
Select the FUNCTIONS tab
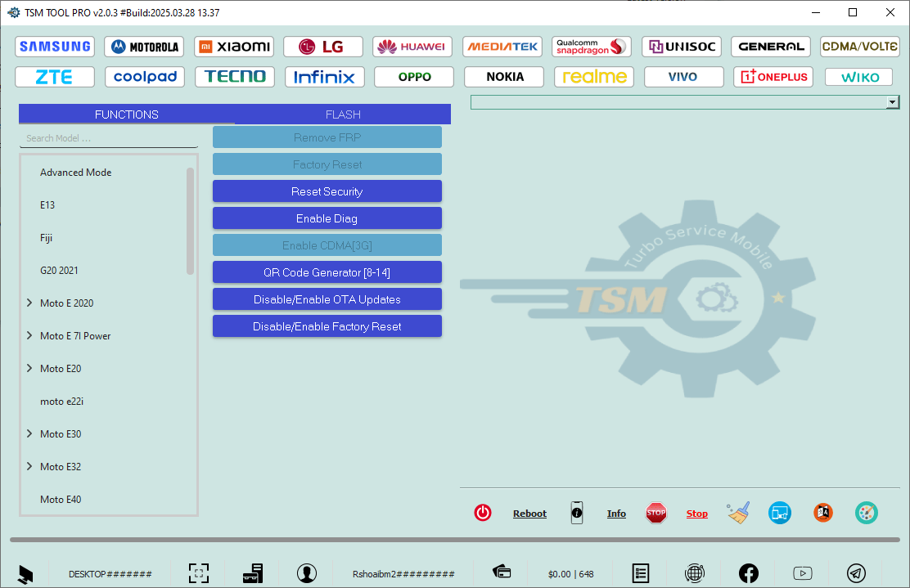click(126, 114)
